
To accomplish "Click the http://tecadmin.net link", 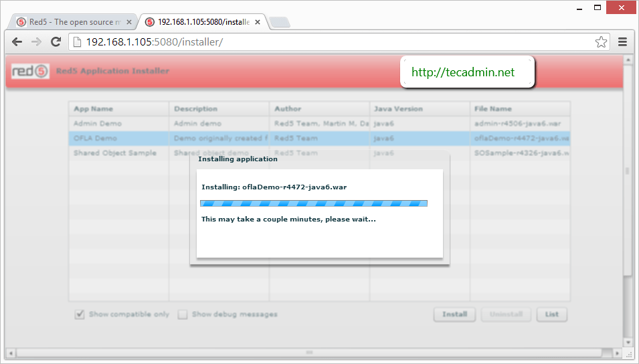I will tap(463, 72).
